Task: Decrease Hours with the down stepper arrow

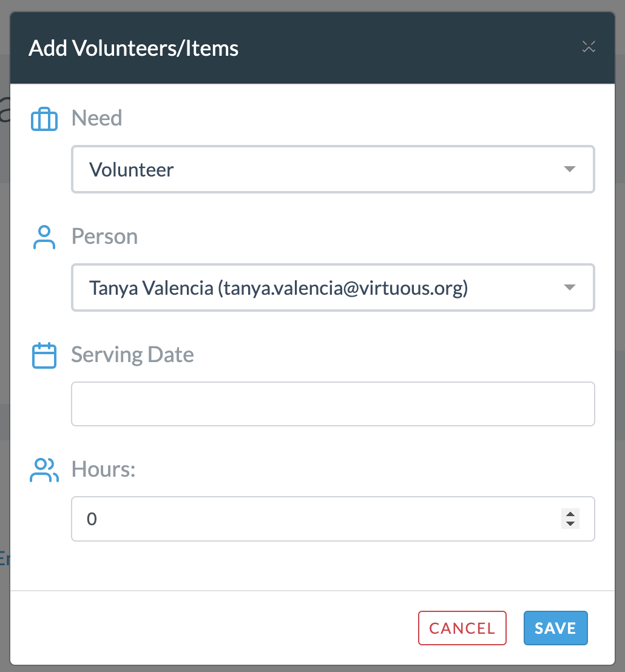Action: click(x=570, y=524)
